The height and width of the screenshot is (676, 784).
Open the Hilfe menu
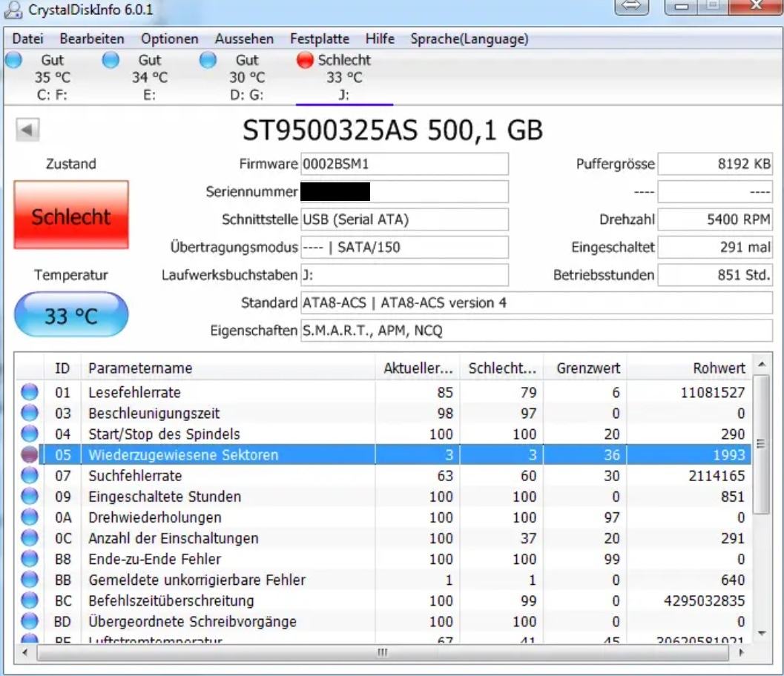pos(380,39)
